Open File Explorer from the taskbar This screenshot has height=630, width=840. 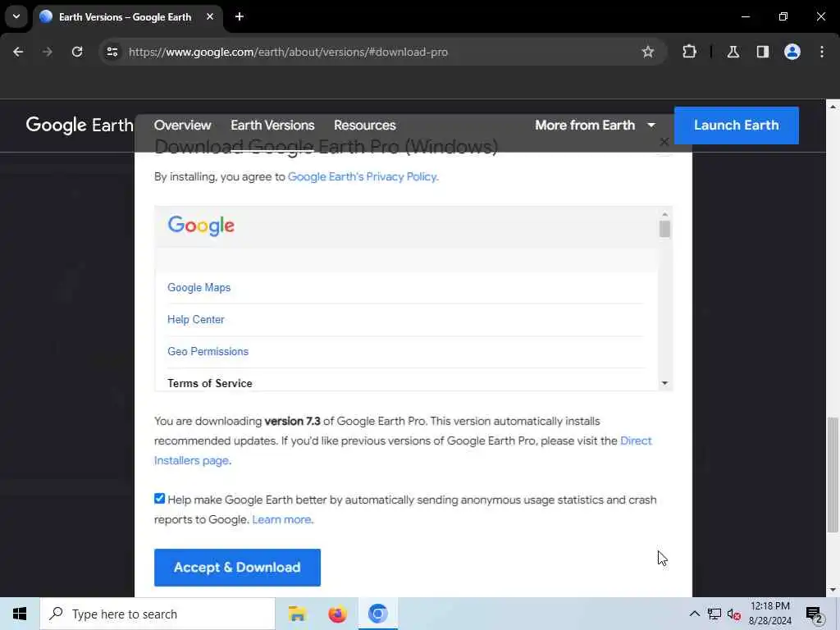point(297,614)
